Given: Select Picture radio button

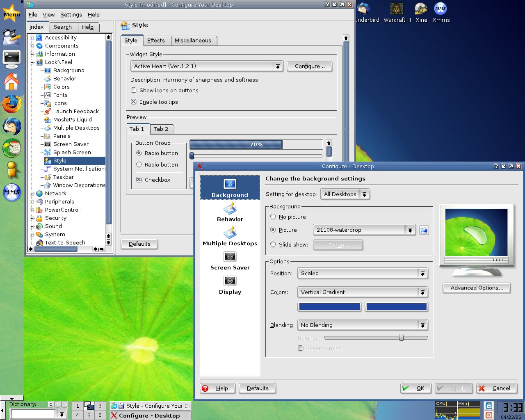Looking at the screenshot, I should pyautogui.click(x=273, y=230).
